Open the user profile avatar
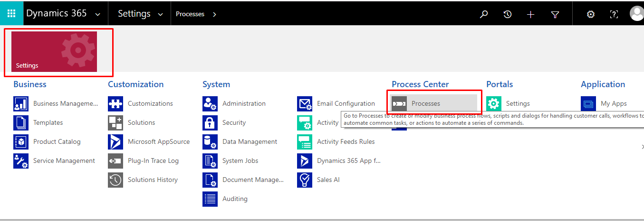644x221 pixels. pyautogui.click(x=636, y=14)
